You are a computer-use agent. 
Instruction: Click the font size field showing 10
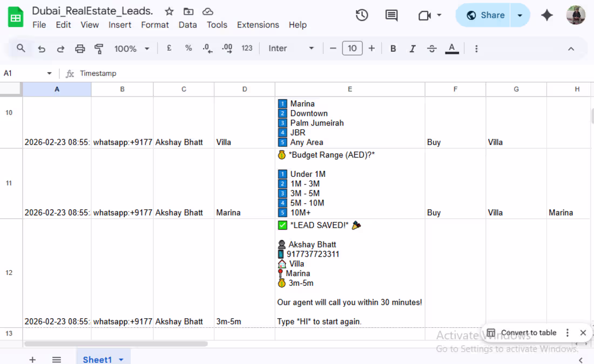pyautogui.click(x=352, y=48)
